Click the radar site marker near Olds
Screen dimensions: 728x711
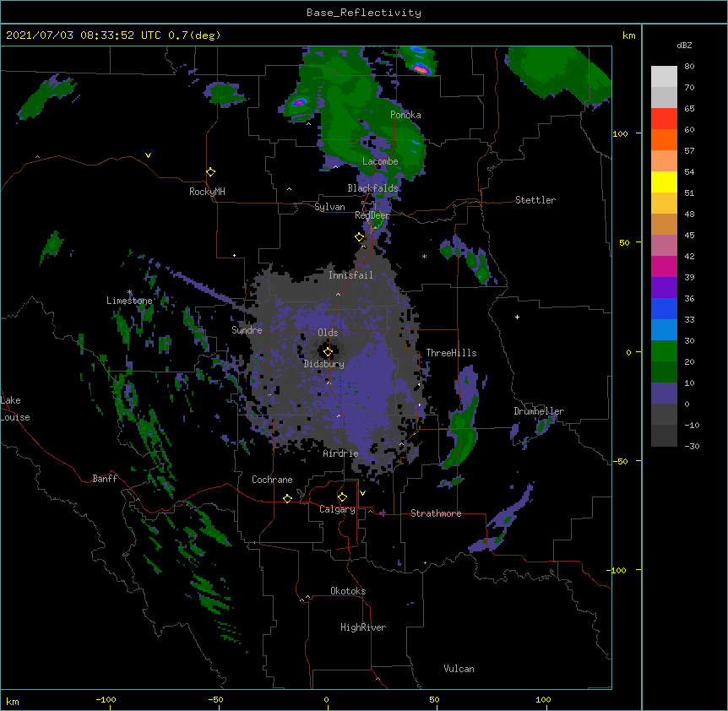328,352
